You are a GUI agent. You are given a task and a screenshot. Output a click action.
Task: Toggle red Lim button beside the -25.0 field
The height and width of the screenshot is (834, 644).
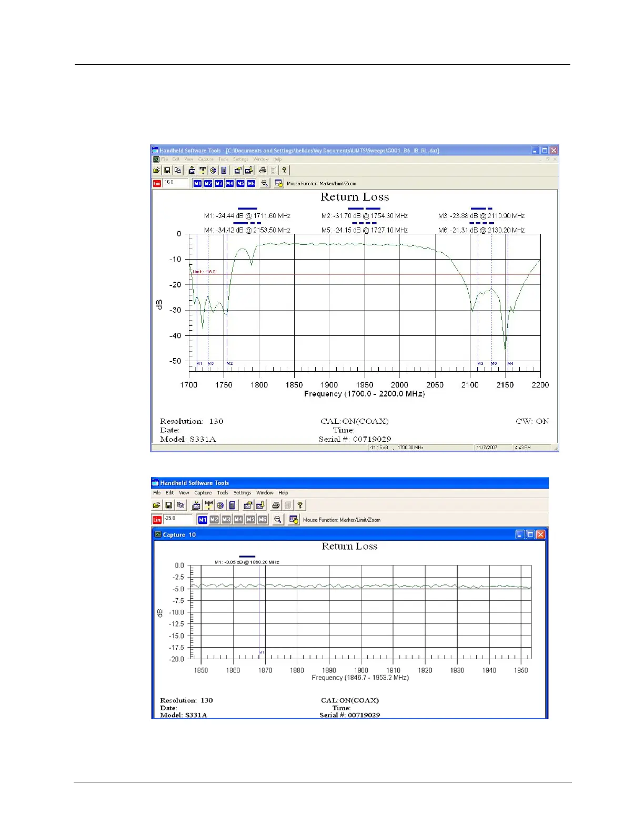coord(157,520)
